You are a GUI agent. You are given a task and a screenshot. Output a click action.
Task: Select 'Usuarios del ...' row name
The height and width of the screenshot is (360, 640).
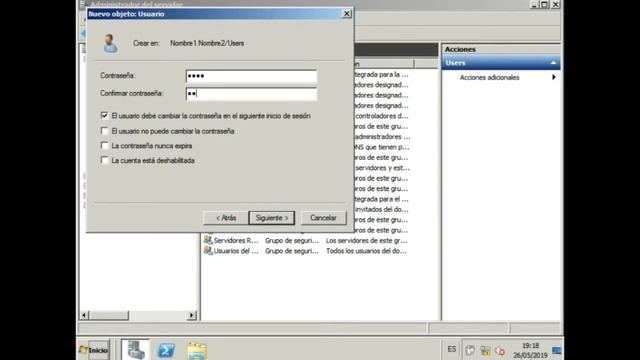click(x=236, y=251)
